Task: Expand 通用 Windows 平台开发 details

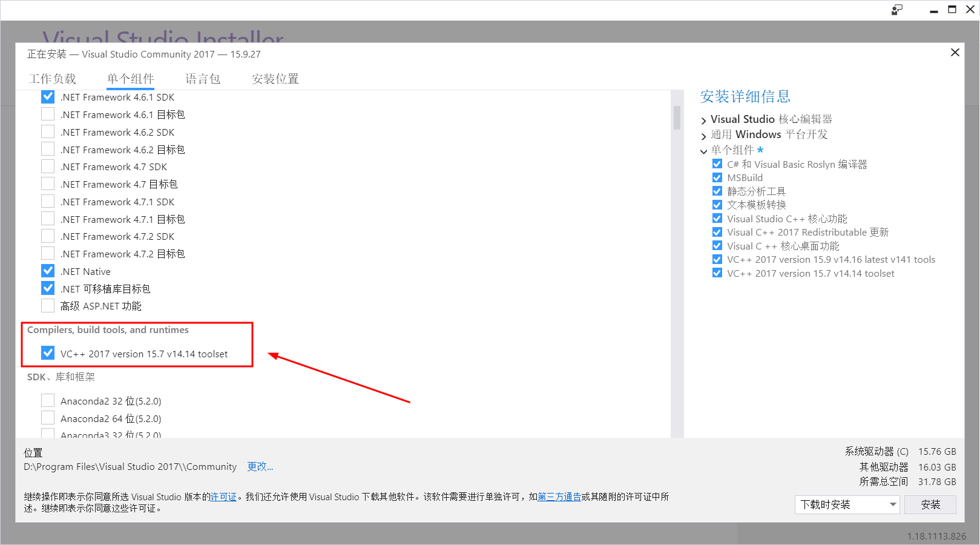Action: point(703,136)
